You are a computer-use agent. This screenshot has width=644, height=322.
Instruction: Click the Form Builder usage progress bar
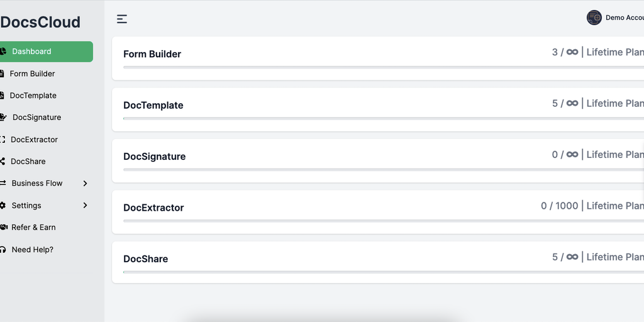tap(377, 67)
